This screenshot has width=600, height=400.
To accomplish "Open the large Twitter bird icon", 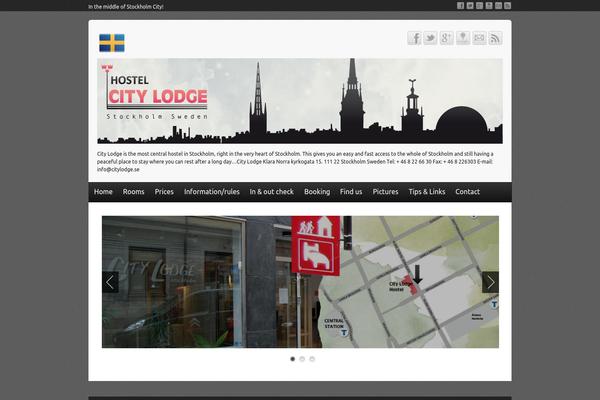I will (430, 38).
